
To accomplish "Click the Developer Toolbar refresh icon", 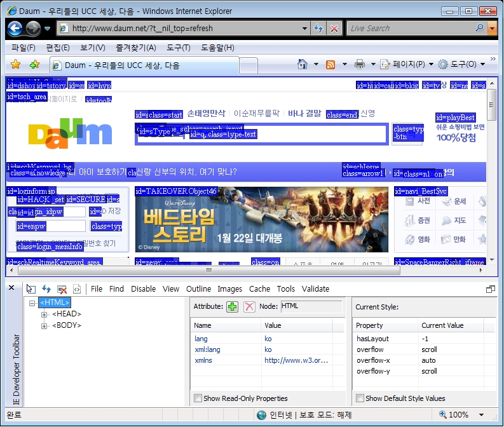I will coord(46,289).
